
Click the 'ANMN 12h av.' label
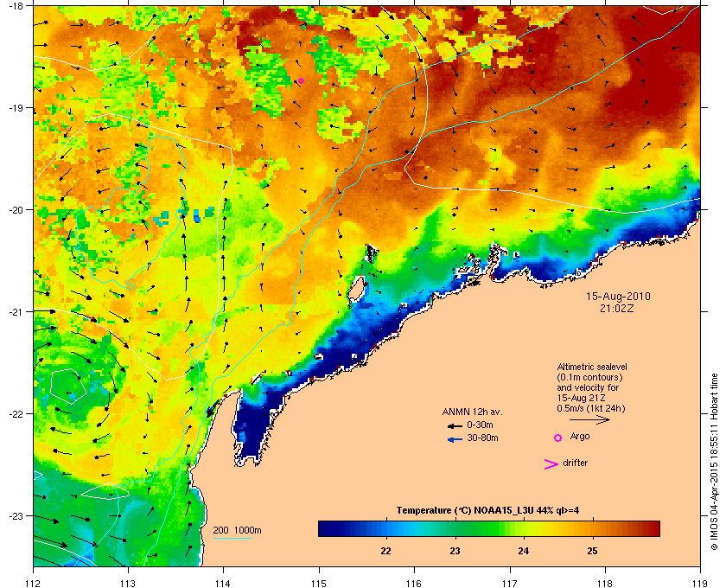pyautogui.click(x=472, y=412)
